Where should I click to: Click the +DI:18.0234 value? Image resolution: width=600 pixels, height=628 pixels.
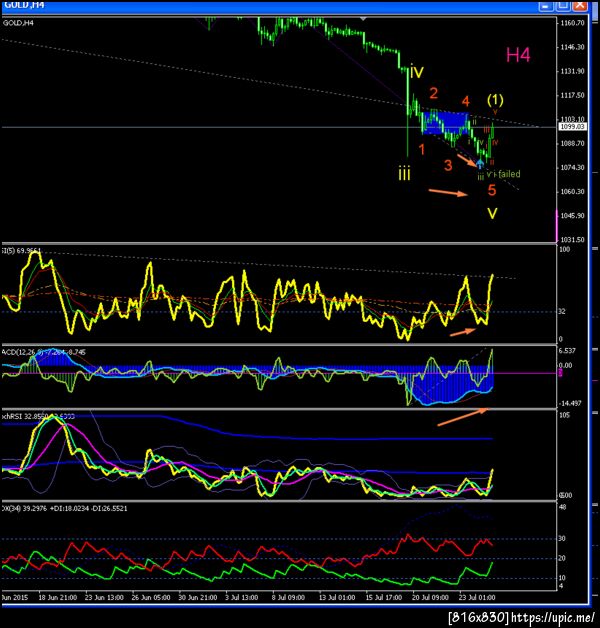click(68, 508)
